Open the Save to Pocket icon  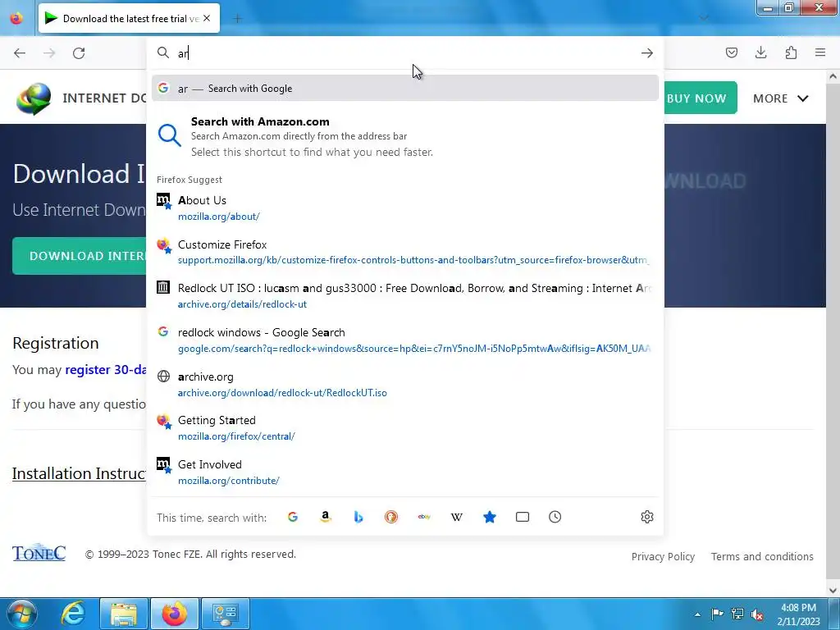pyautogui.click(x=732, y=52)
